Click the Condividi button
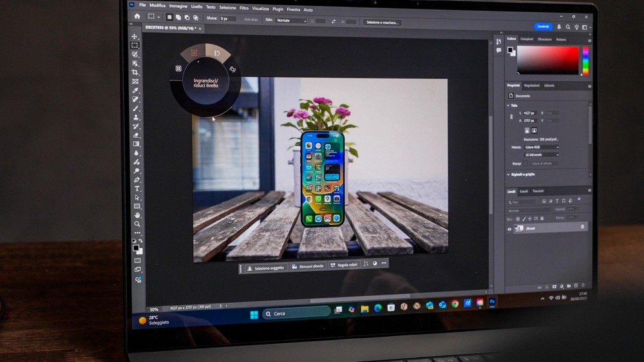Screen dimensions: 644x362 tap(543, 26)
